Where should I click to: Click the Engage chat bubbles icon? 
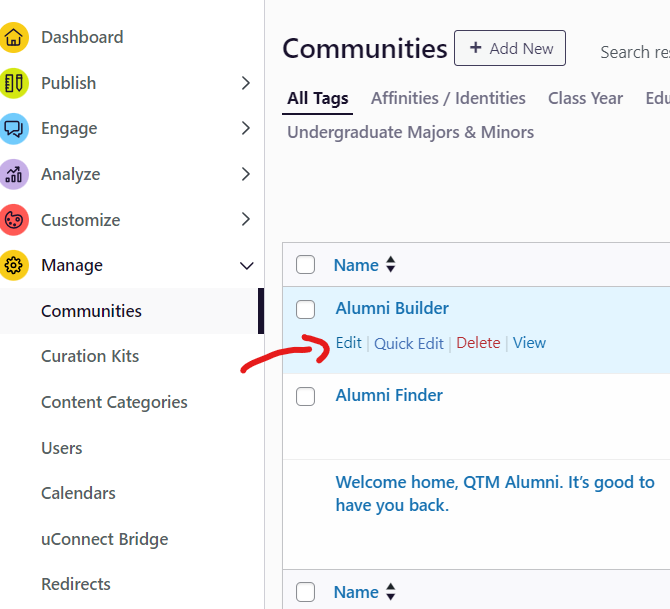point(13,129)
